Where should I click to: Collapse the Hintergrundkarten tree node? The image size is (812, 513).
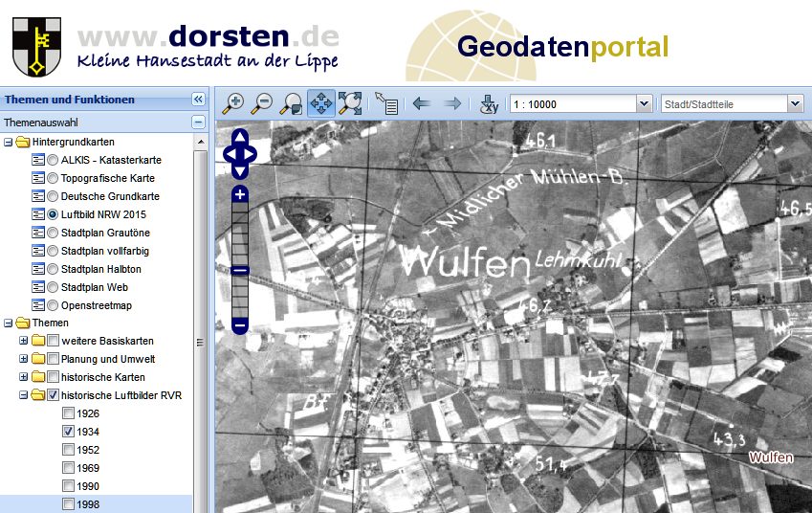[x=9, y=142]
